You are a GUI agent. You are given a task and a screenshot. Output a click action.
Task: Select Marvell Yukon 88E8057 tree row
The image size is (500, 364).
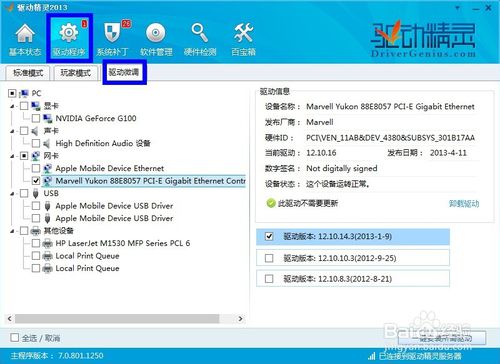[144, 181]
